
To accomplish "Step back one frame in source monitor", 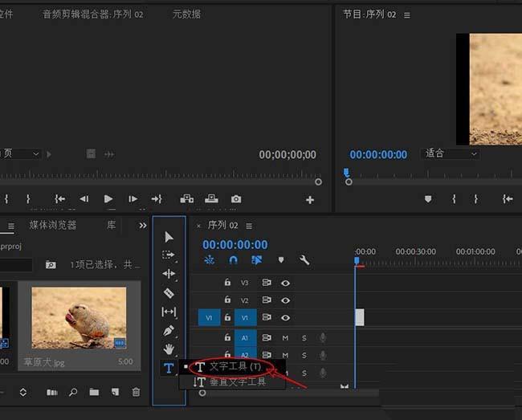I will pyautogui.click(x=84, y=199).
